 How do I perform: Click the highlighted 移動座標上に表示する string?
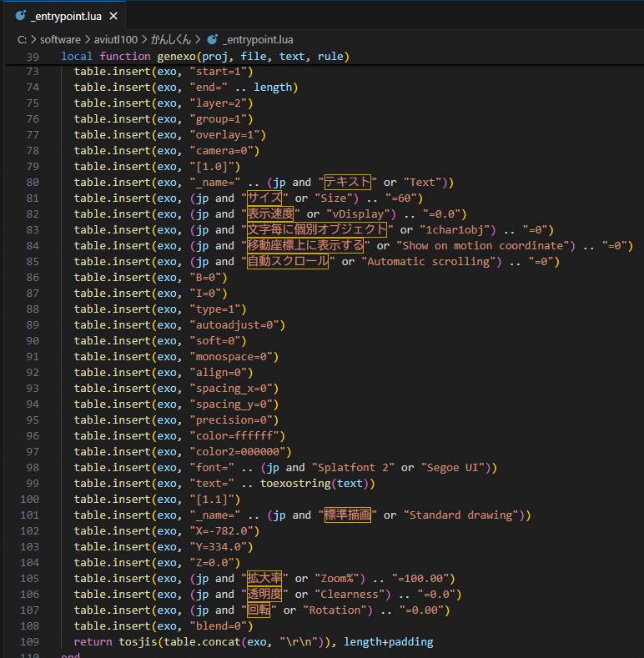(305, 245)
